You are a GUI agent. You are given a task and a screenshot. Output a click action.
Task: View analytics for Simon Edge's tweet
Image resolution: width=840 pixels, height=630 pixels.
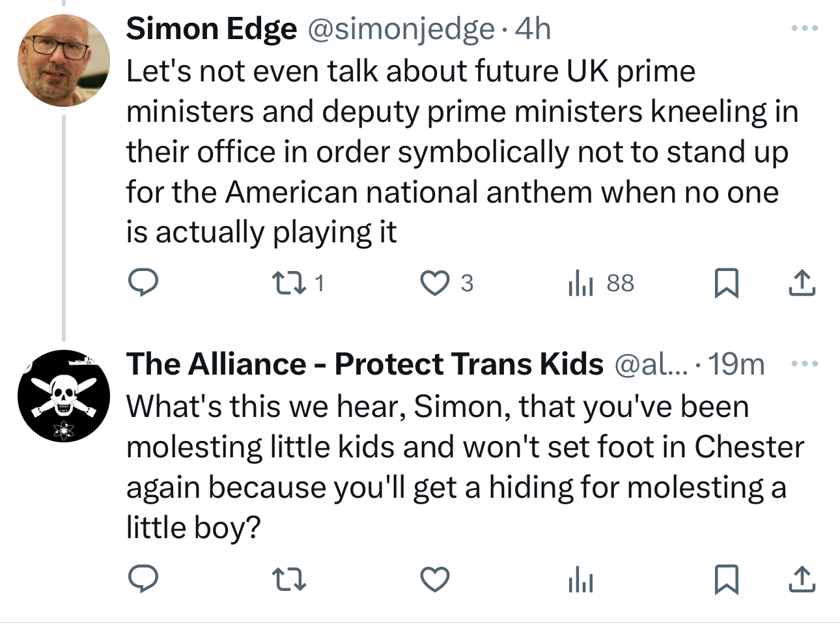[x=581, y=283]
